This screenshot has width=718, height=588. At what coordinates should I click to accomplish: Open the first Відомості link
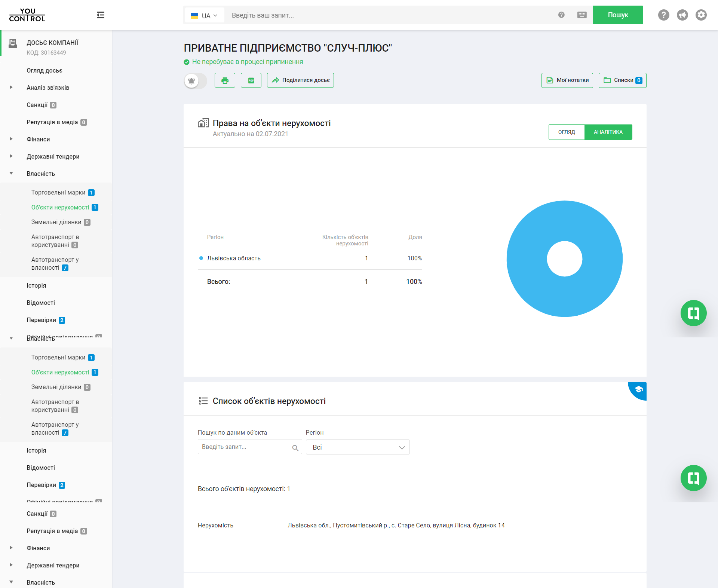41,303
